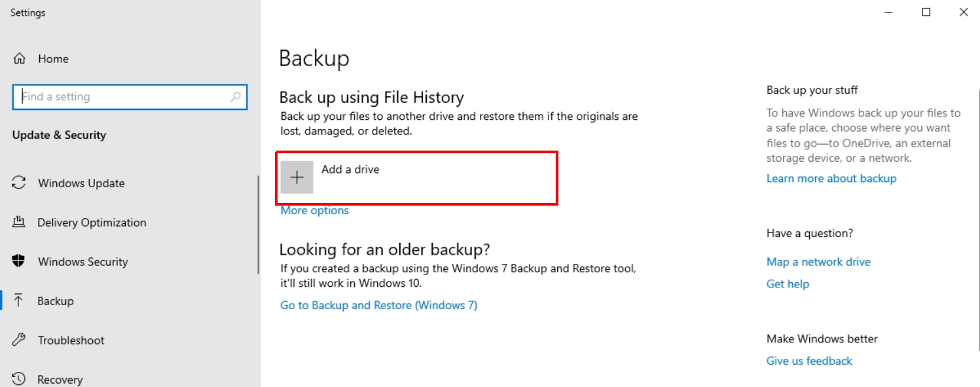Click the Home house icon
Viewport: 980px width, 387px height.
20,59
